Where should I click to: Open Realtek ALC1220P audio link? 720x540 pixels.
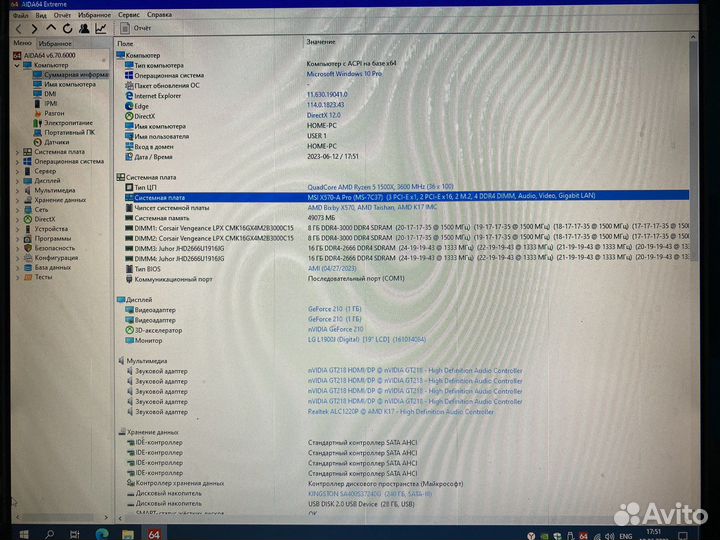pos(401,412)
